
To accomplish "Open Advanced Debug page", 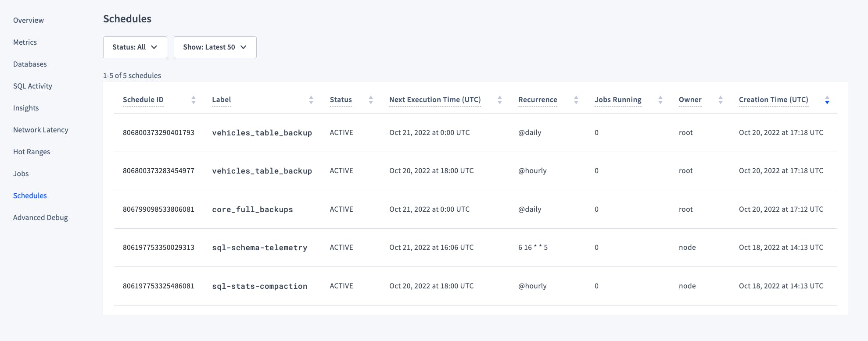I will (x=40, y=217).
